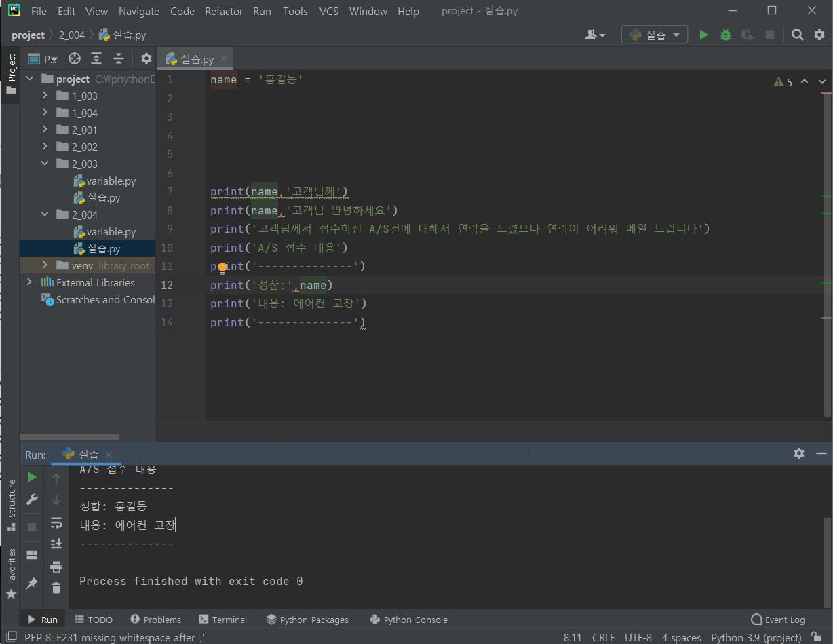The image size is (833, 644).
Task: Toggle scroll to end in Run output
Action: pos(56,544)
